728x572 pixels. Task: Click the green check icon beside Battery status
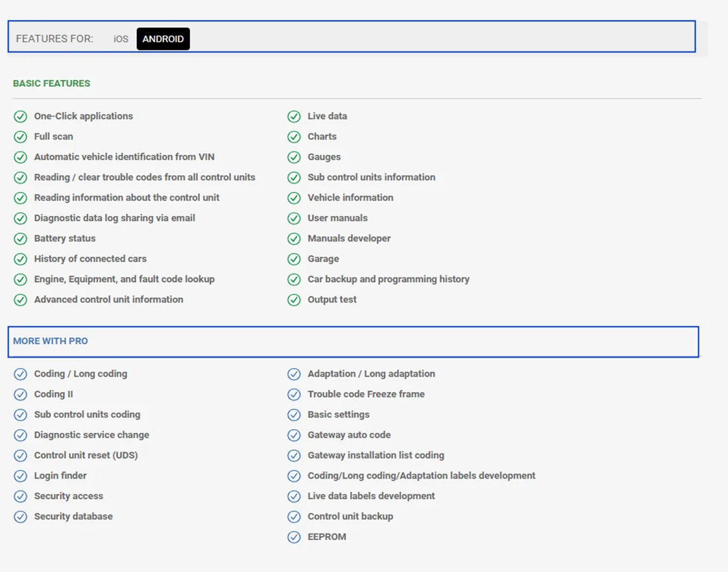pyautogui.click(x=21, y=239)
